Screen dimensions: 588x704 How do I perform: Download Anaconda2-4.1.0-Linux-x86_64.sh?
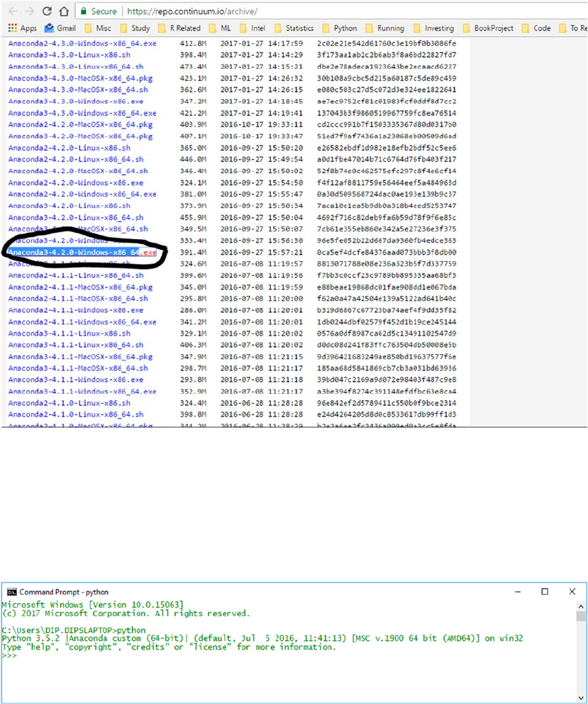point(76,414)
